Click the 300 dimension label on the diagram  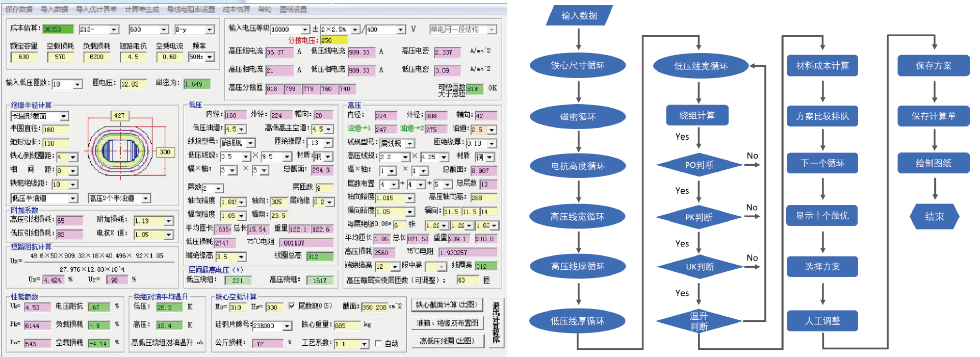tap(165, 152)
